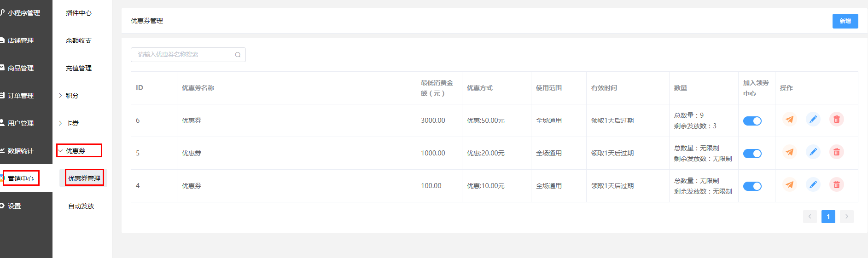Click the search magnifier icon

coord(238,55)
